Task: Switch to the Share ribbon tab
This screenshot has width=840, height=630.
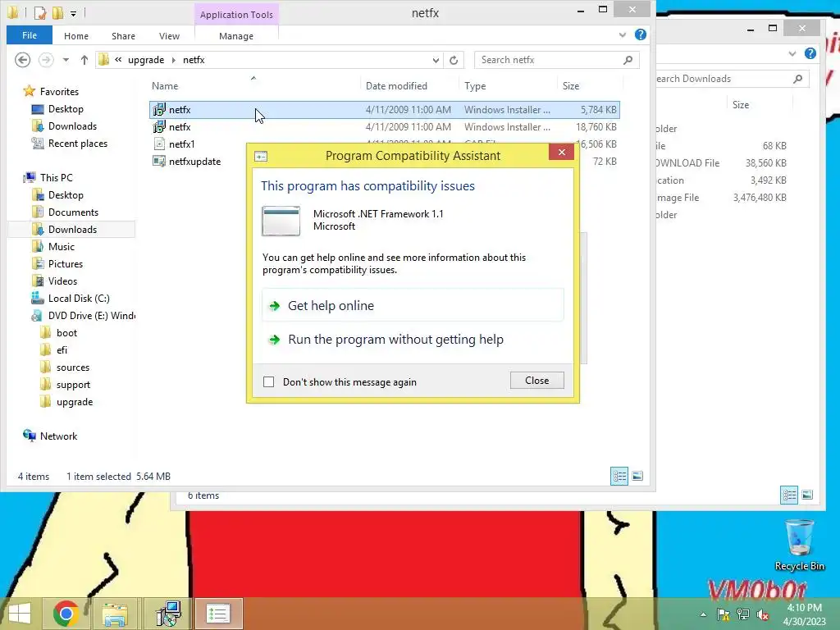Action: tap(123, 36)
